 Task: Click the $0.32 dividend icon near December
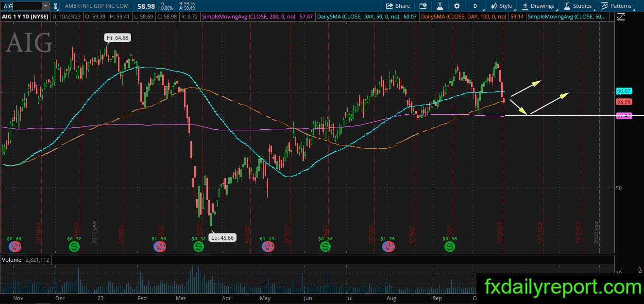coord(74,247)
